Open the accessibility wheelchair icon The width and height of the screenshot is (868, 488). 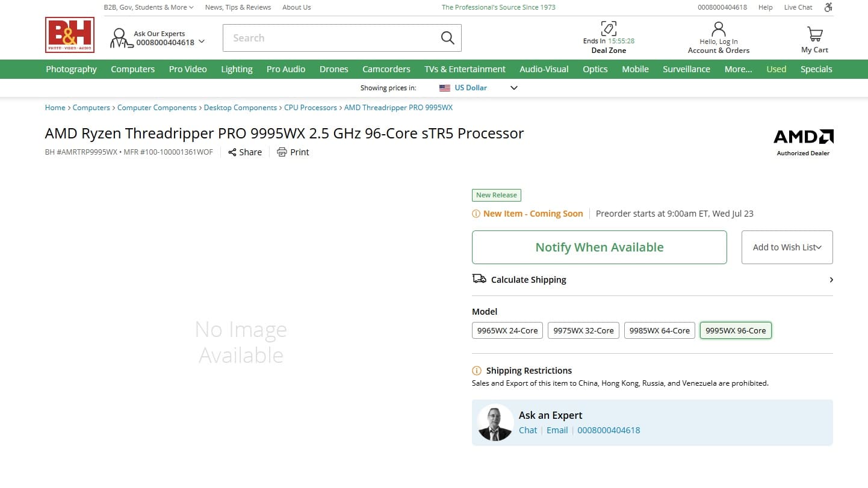[828, 7]
